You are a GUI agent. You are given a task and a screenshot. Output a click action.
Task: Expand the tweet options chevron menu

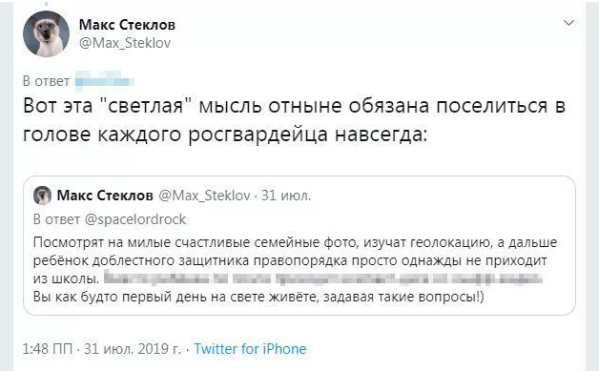pos(569,23)
